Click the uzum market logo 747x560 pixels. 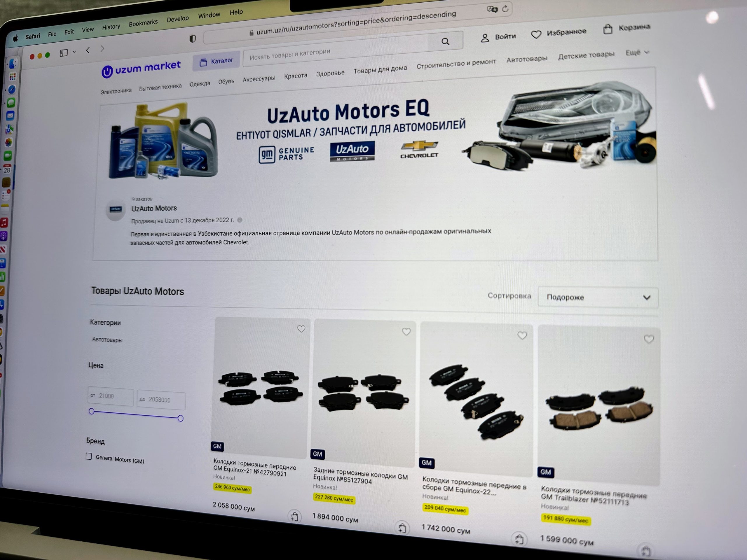pos(141,69)
